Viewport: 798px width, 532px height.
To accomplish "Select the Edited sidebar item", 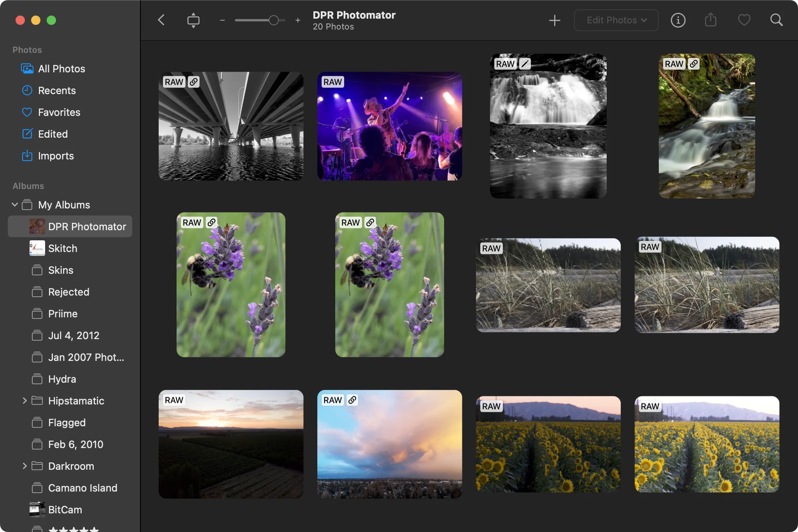I will [x=53, y=134].
